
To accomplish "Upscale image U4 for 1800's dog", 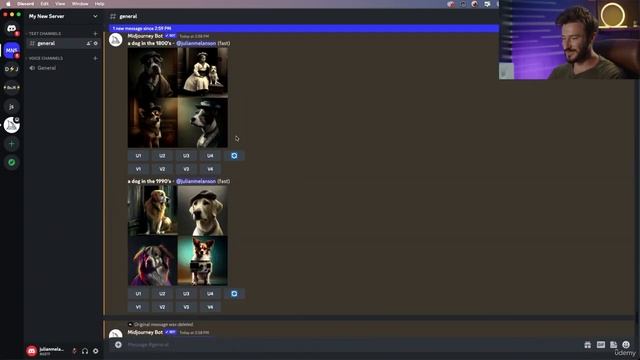I will pyautogui.click(x=210, y=156).
